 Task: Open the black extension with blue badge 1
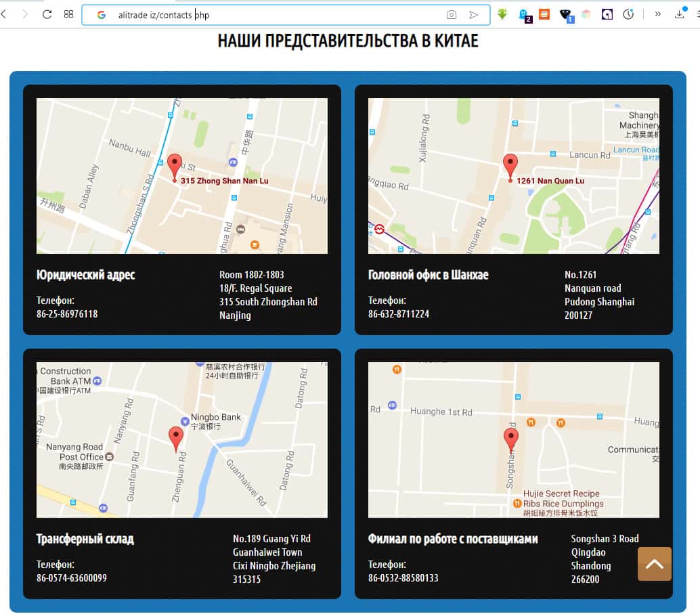[x=565, y=14]
